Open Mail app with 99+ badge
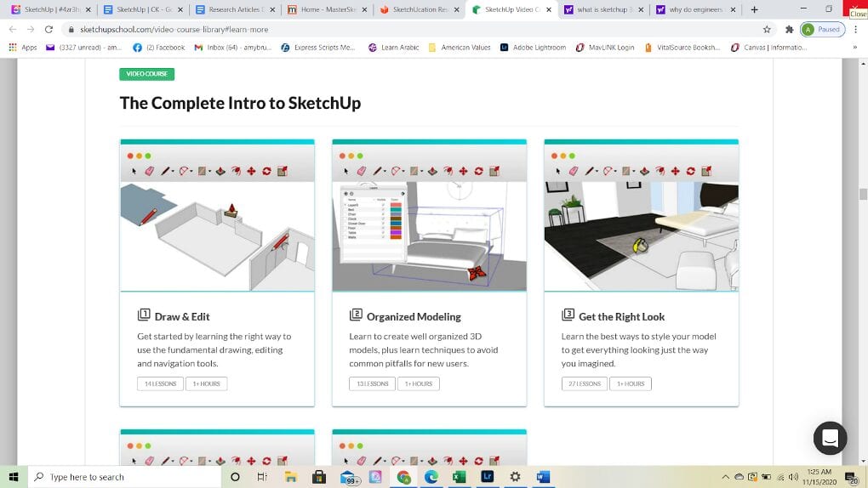The image size is (868, 488). coord(348,477)
